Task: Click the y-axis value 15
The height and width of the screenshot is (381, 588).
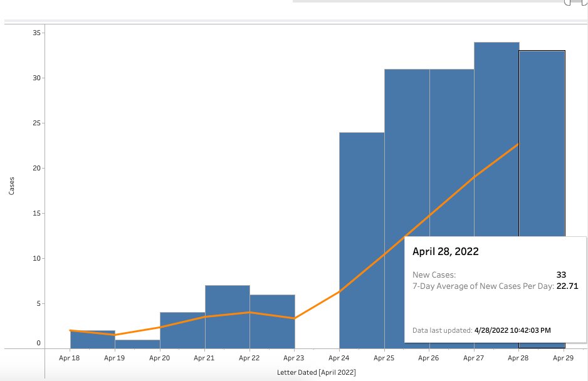Action: point(36,213)
